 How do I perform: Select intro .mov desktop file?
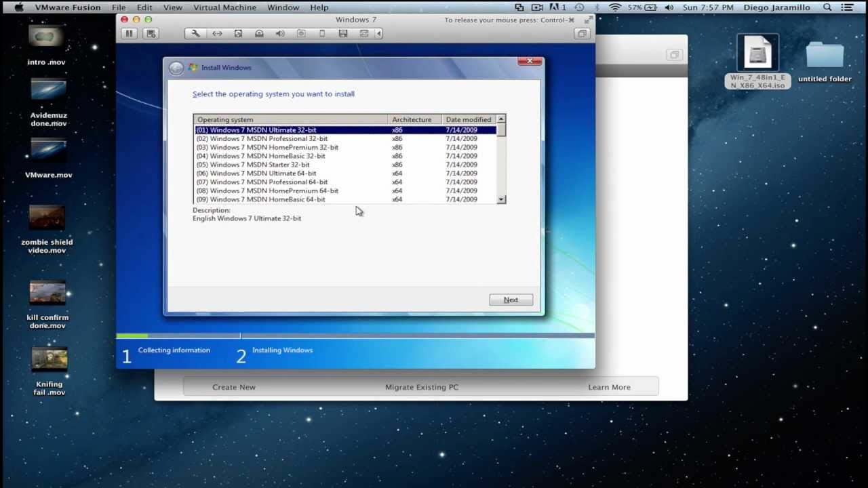(x=46, y=45)
